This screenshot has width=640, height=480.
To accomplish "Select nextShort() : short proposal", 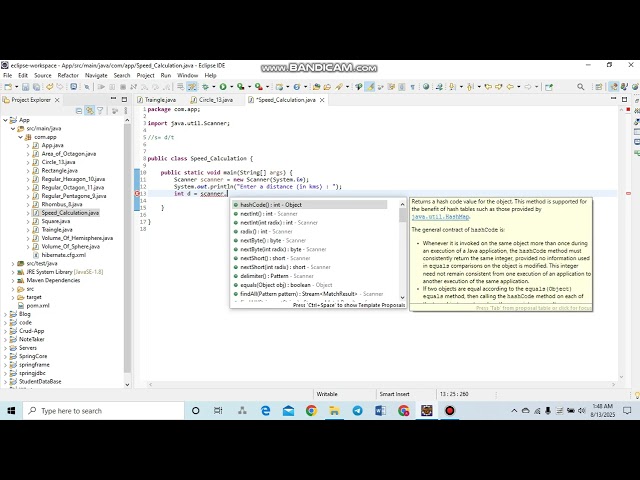I will click(310, 258).
